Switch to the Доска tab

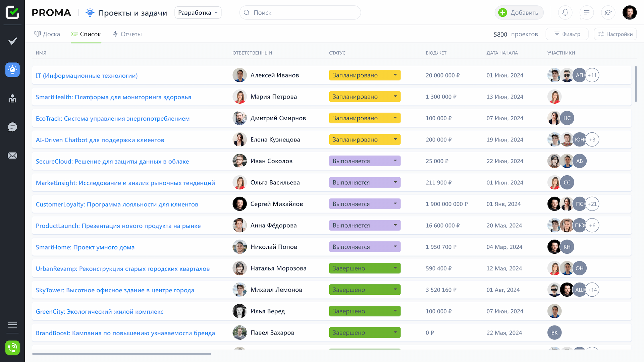[47, 34]
